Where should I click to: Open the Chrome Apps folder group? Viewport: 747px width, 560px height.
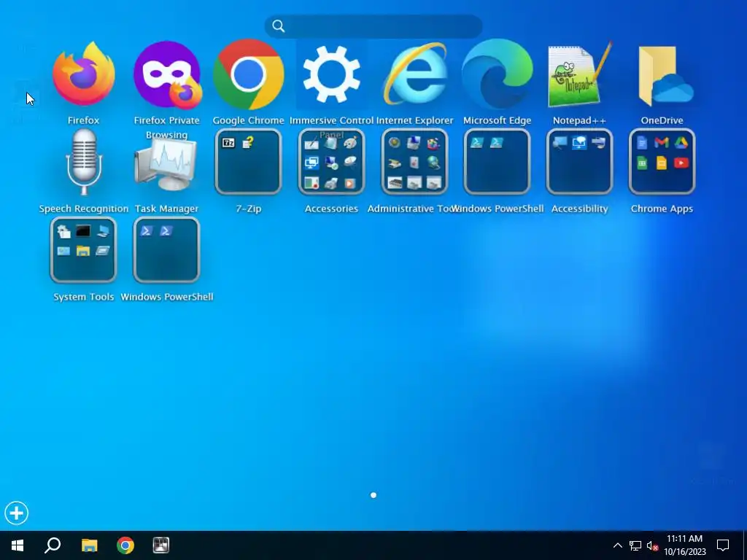pos(662,162)
